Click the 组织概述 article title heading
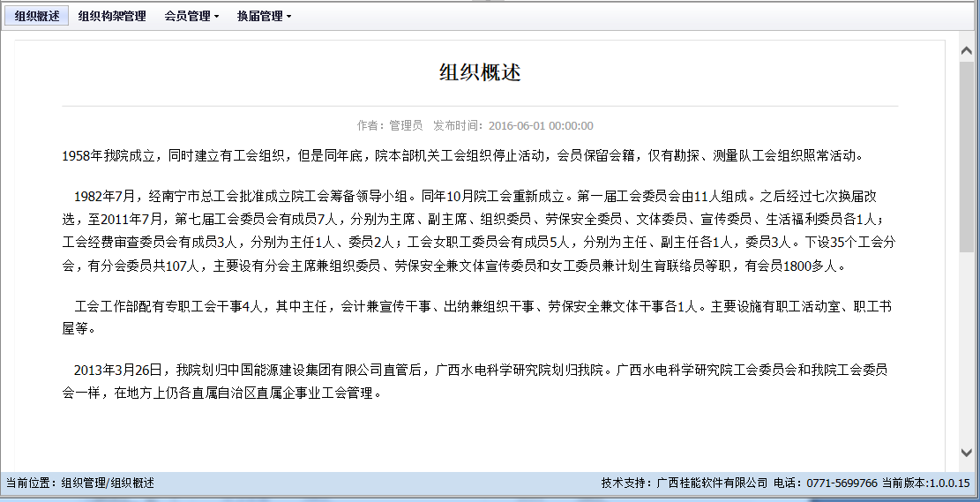 (x=480, y=72)
